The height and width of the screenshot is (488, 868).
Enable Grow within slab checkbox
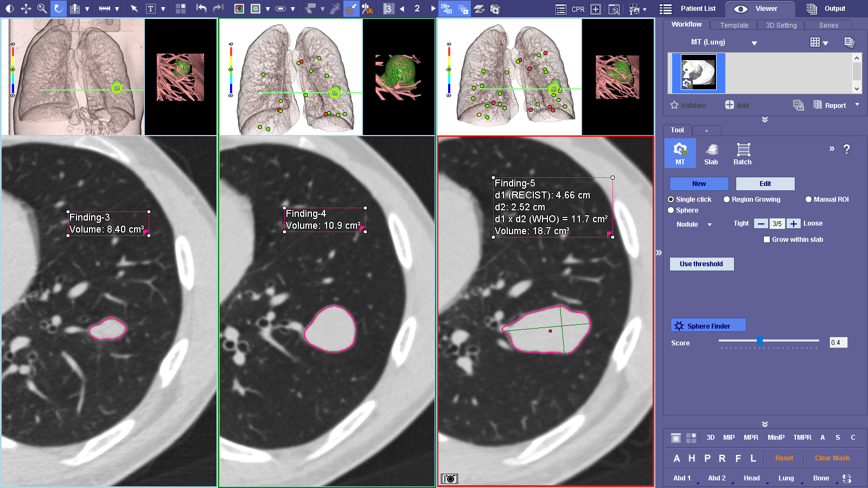[x=767, y=240]
